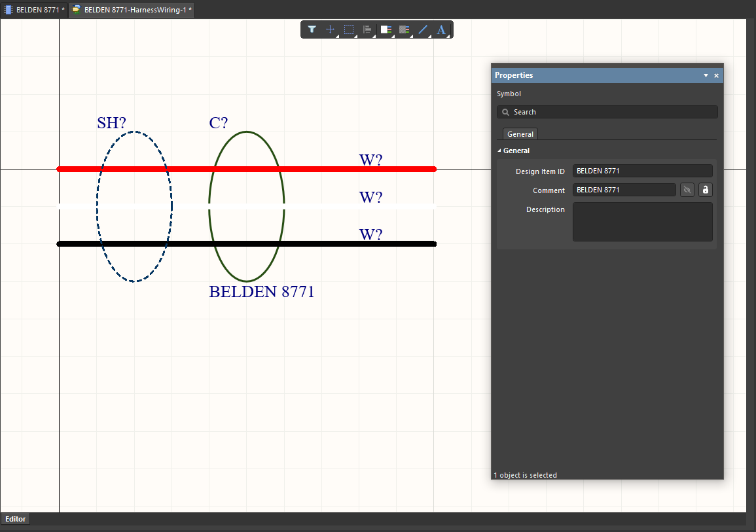The width and height of the screenshot is (756, 532).
Task: Click the empty Description box
Action: pyautogui.click(x=642, y=221)
